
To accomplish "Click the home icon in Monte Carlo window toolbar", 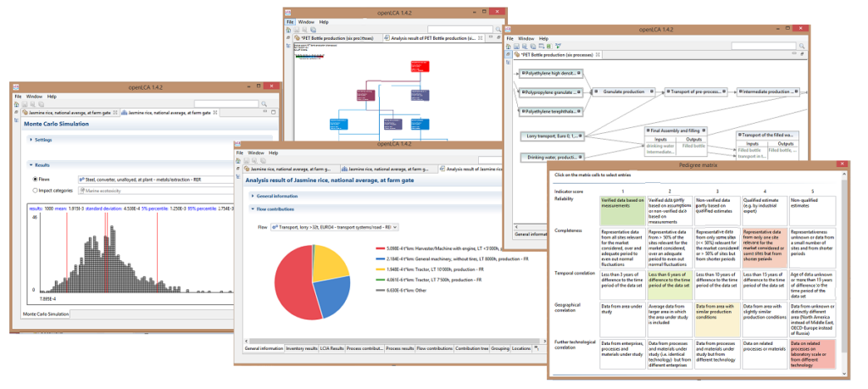I will (x=17, y=105).
